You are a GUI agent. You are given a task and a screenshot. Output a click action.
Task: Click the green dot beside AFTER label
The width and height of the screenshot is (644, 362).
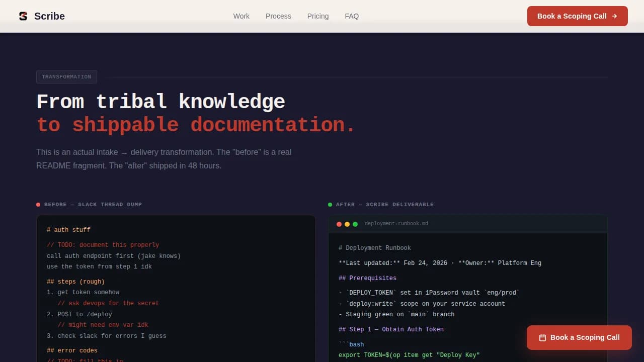pyautogui.click(x=330, y=205)
